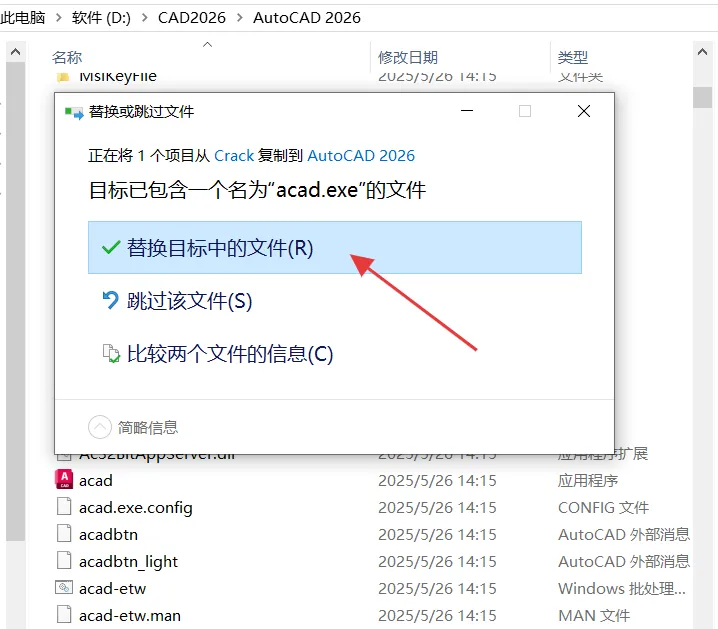Click the acad-etw batch file icon

pyautogui.click(x=64, y=587)
